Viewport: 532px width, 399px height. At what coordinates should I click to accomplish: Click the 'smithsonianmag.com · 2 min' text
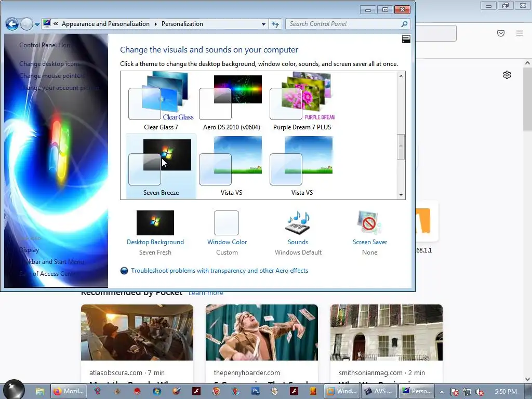[382, 373]
